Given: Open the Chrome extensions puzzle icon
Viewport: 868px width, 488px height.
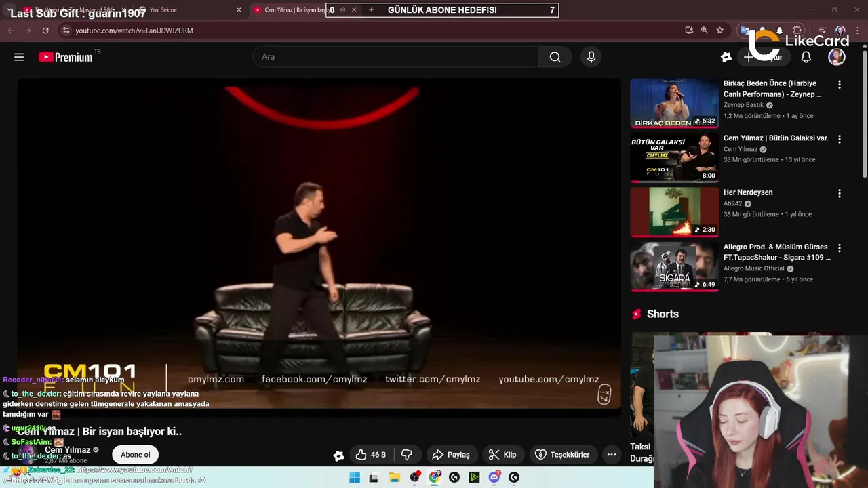Looking at the screenshot, I should (797, 30).
